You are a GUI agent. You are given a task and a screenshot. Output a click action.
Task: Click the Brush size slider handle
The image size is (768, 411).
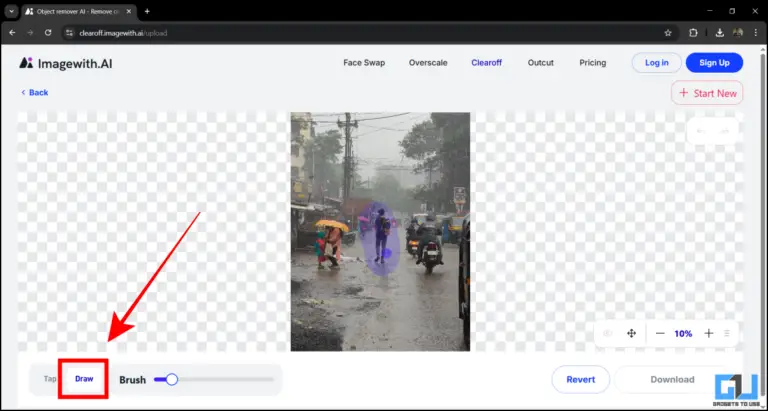tap(172, 379)
